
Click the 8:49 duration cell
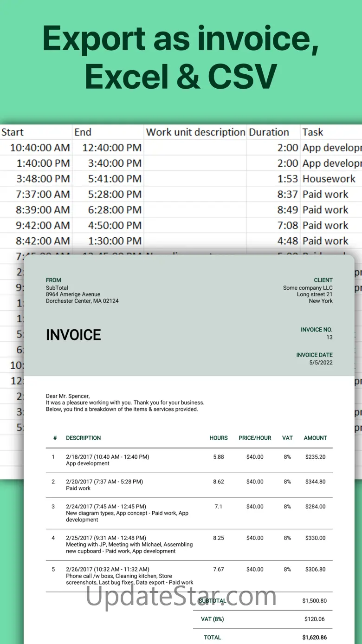(287, 210)
